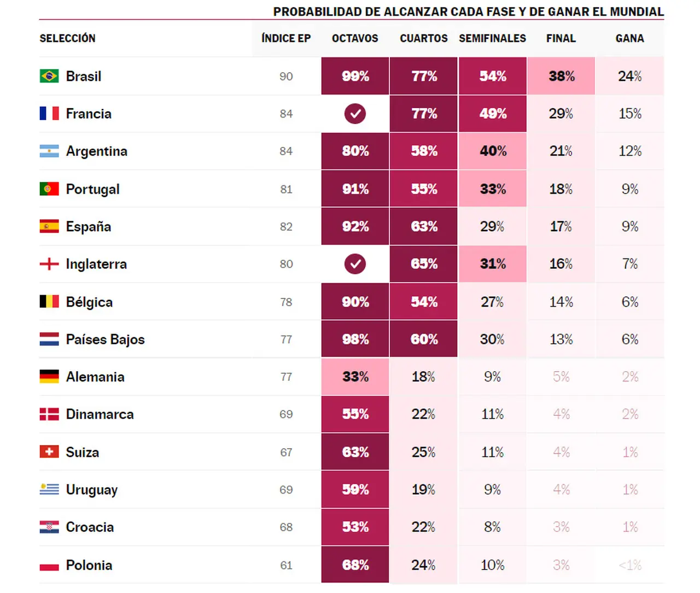Click the Alemania flag icon
Viewport: 700px width, 593px height.
(49, 377)
